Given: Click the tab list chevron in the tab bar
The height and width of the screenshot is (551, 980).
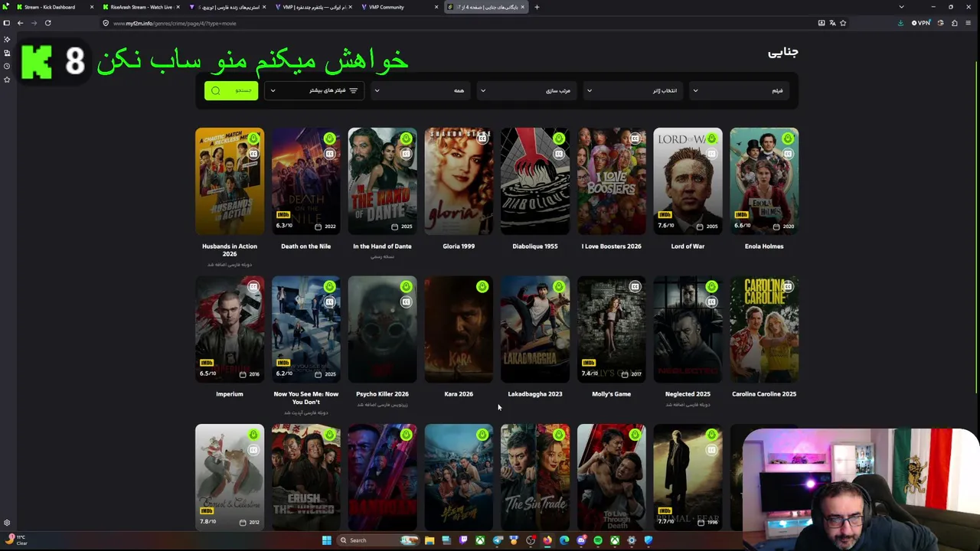Looking at the screenshot, I should click(x=901, y=7).
